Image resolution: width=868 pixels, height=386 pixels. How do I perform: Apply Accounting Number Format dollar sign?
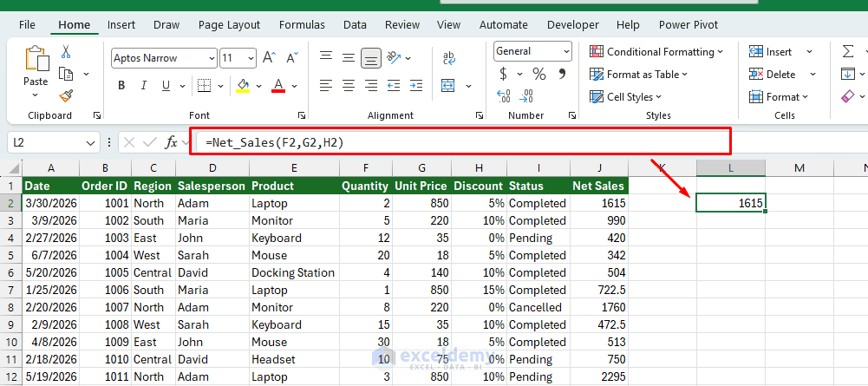[503, 74]
